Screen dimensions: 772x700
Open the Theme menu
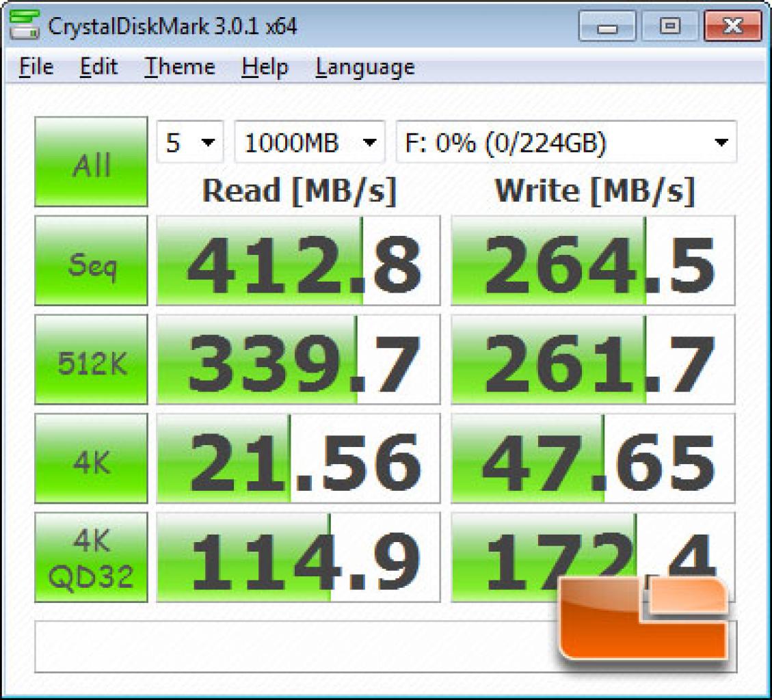click(x=180, y=67)
